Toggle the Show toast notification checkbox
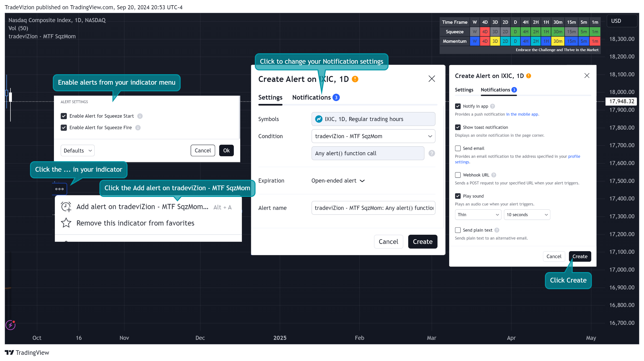 pyautogui.click(x=458, y=127)
